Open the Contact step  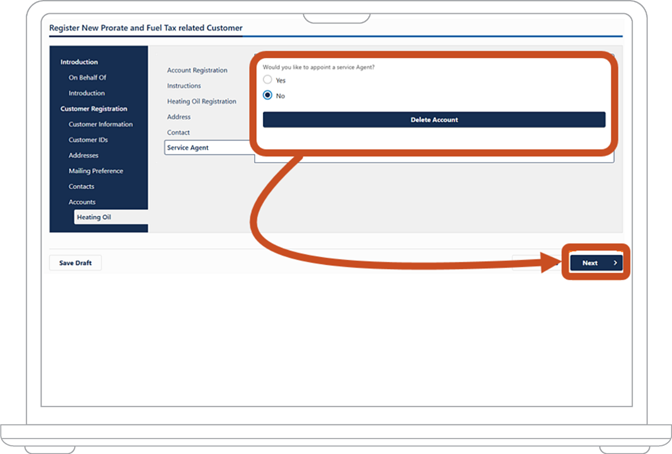click(178, 132)
